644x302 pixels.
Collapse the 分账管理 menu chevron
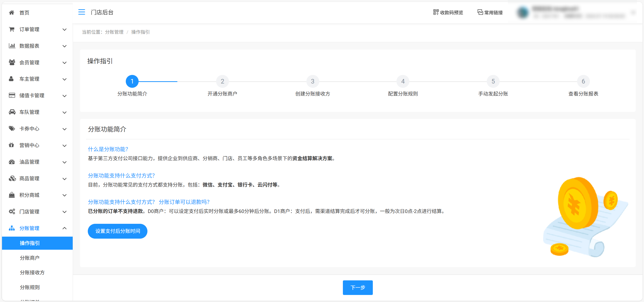pos(64,228)
